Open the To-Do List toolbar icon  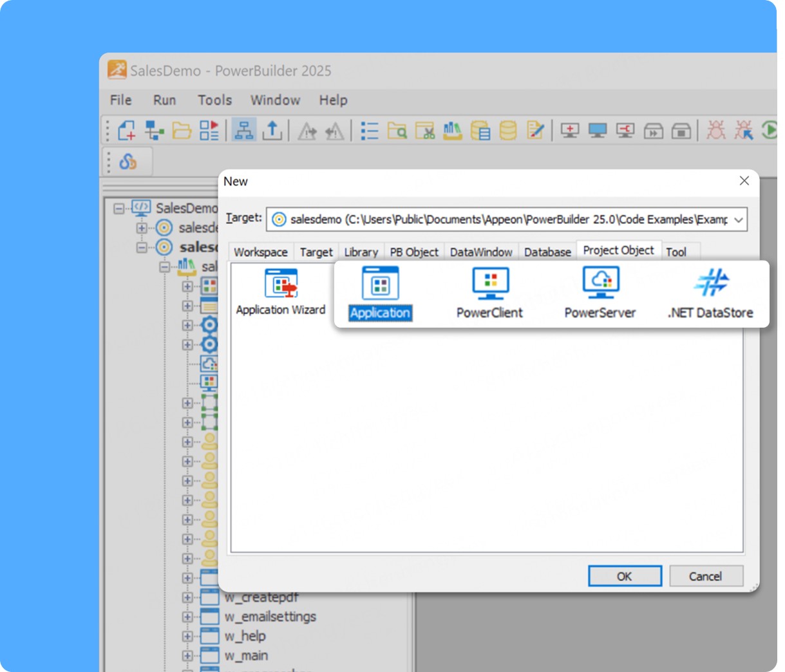click(369, 131)
